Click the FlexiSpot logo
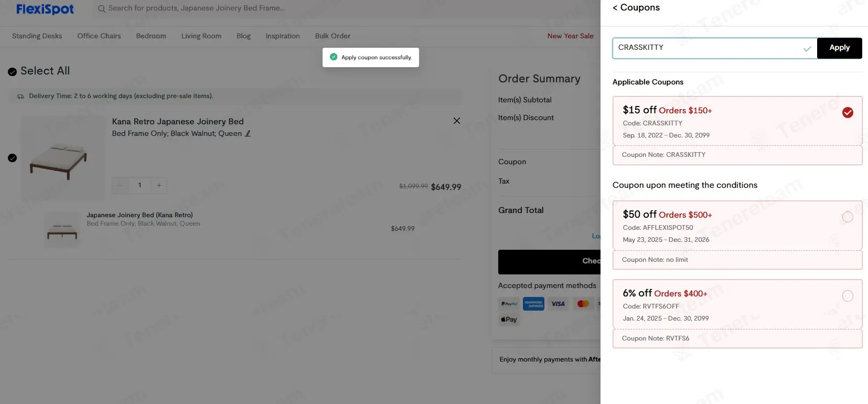This screenshot has width=868, height=404. pos(45,9)
